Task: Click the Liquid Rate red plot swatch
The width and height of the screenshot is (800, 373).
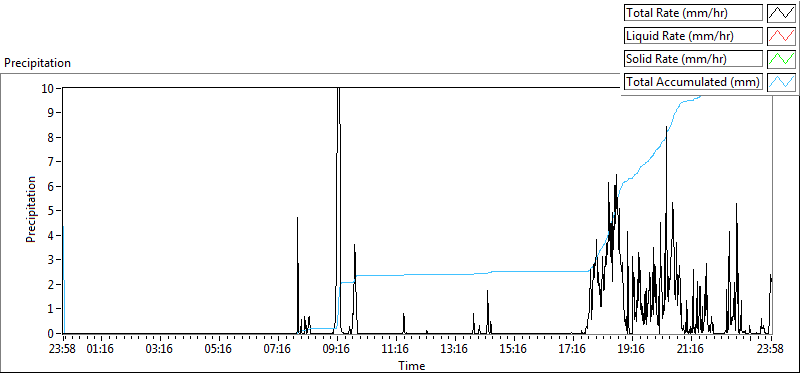Action: coord(781,36)
